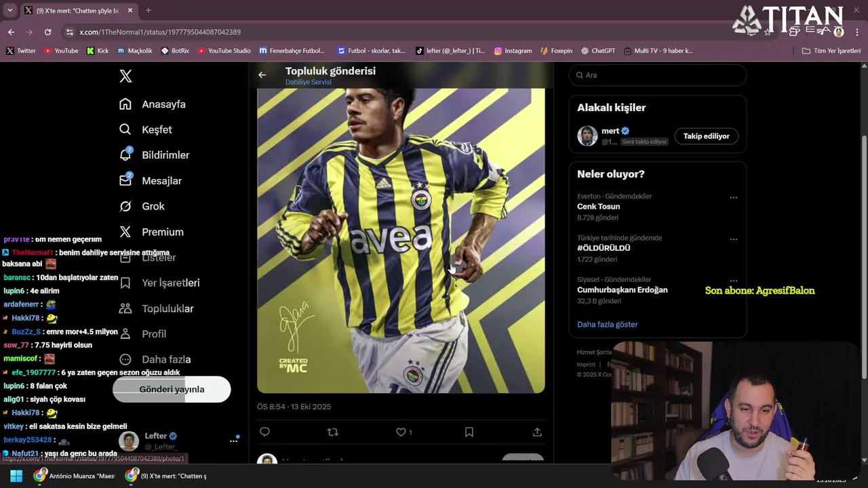Image resolution: width=868 pixels, height=488 pixels.
Task: Click page vertical scrollbar
Action: 864,258
